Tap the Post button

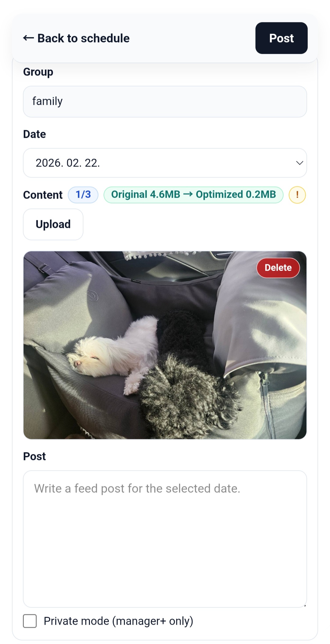pos(281,38)
